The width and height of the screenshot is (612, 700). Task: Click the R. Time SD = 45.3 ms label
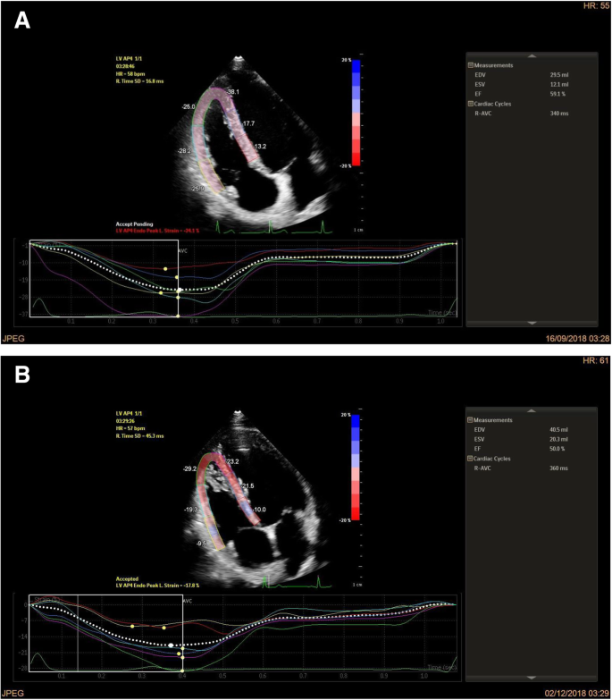pos(139,435)
